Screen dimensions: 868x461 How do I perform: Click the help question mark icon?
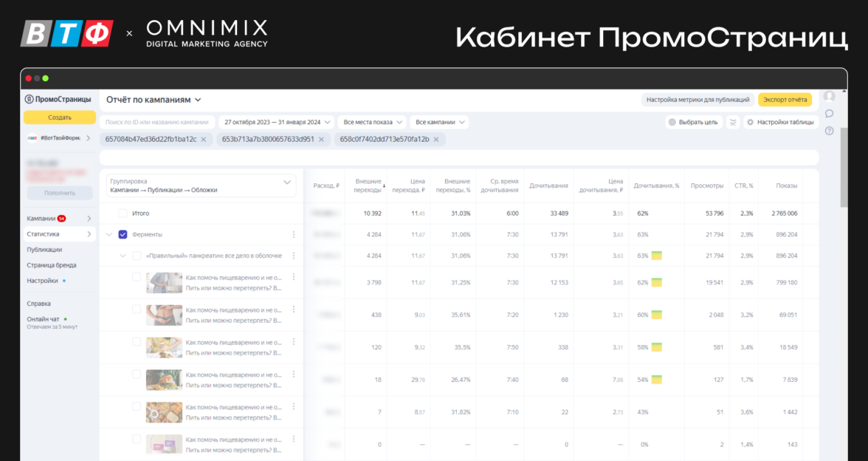tap(829, 131)
